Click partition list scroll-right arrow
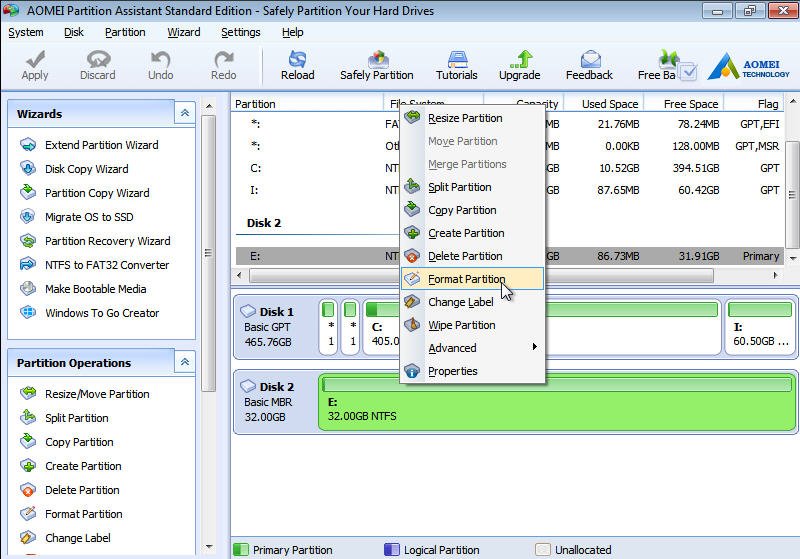Screen dimensions: 800x559 [x=776, y=275]
